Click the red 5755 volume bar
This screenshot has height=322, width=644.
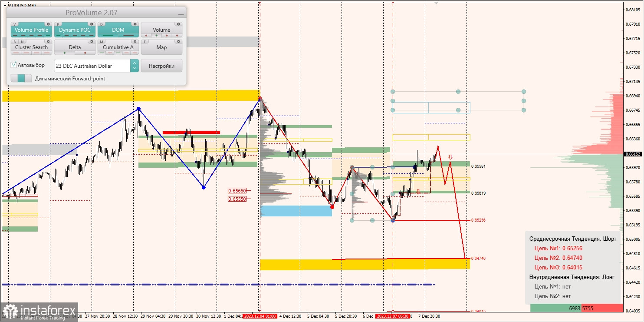tap(602, 308)
